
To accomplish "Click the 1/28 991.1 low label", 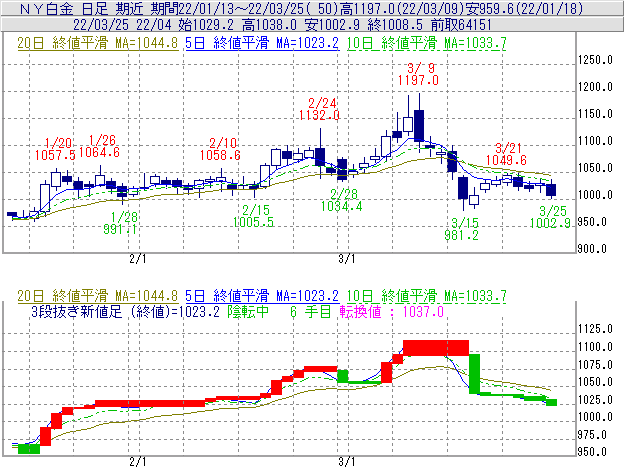I will 121,223.
